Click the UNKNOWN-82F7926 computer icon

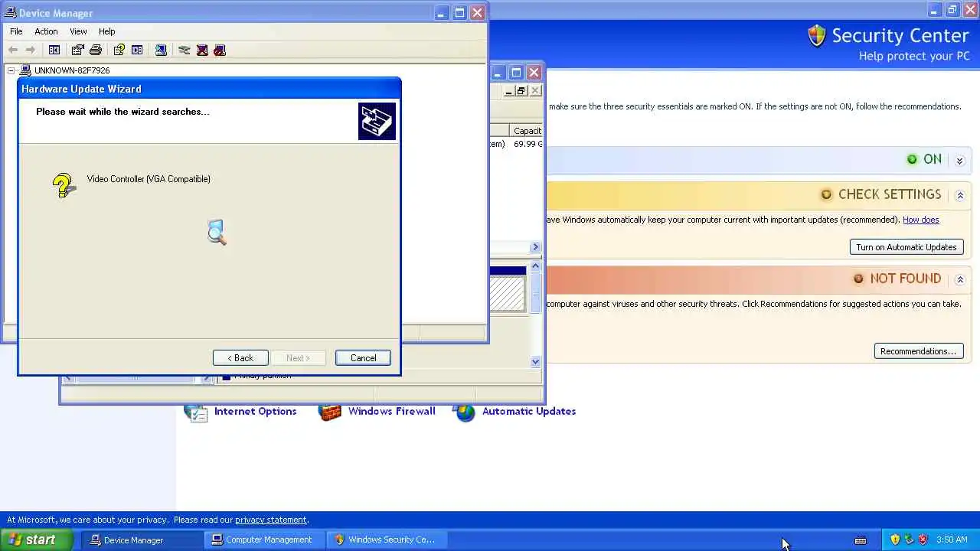point(25,70)
